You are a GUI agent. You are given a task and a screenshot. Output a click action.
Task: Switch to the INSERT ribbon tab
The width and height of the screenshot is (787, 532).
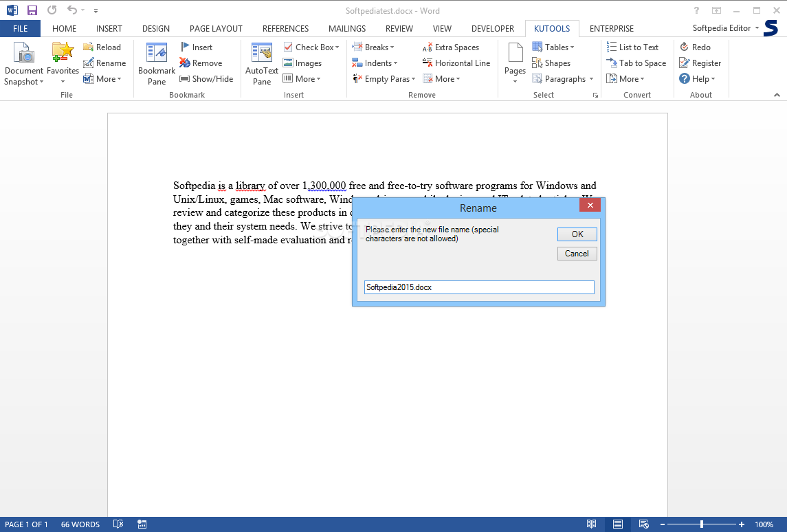[109, 29]
